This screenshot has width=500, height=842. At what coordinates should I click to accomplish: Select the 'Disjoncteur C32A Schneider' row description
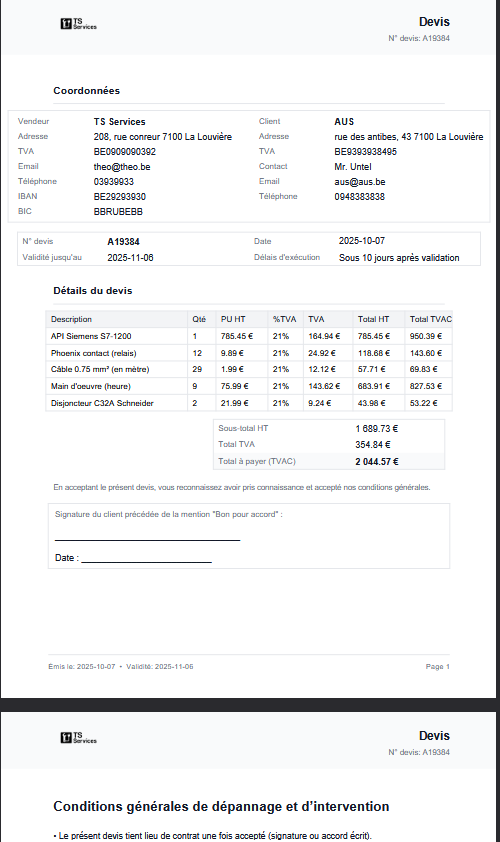coord(102,403)
